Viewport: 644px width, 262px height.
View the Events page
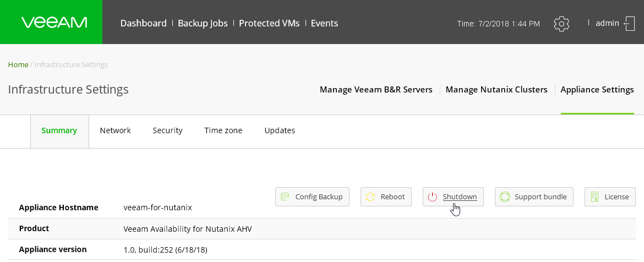[x=324, y=23]
